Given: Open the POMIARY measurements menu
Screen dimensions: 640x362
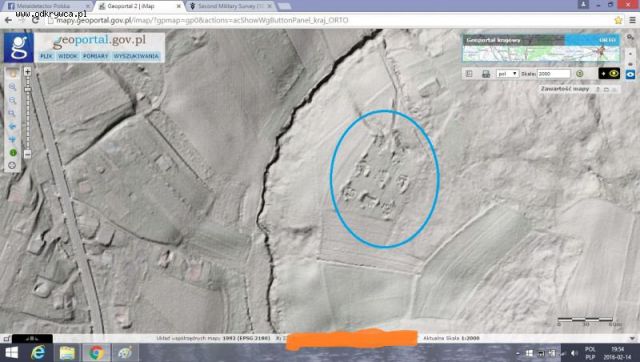Looking at the screenshot, I should point(96,56).
